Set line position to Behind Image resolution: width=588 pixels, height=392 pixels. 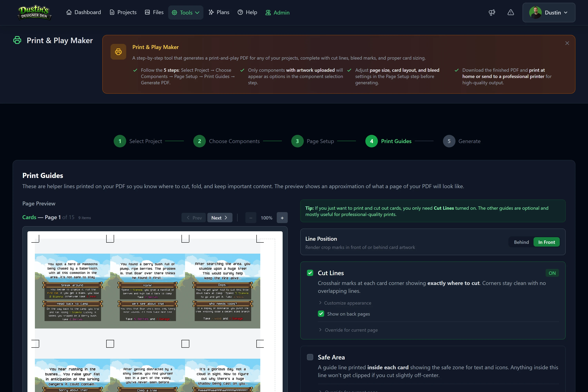pos(521,242)
